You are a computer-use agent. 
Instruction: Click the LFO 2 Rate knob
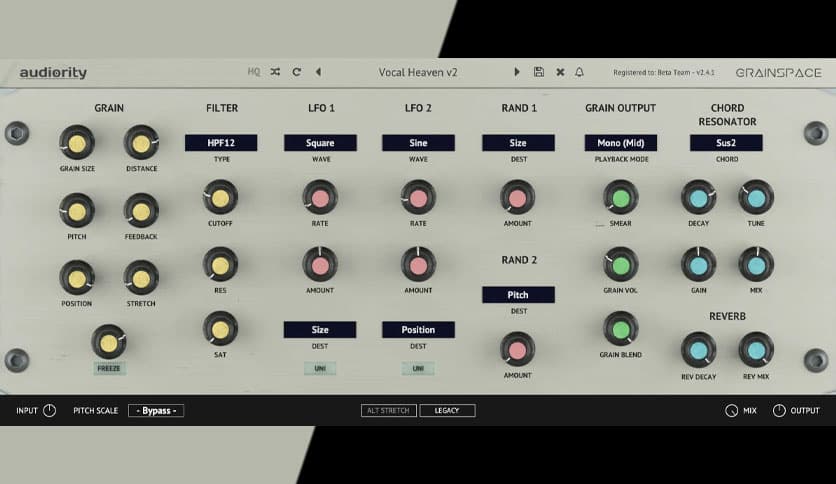419,198
